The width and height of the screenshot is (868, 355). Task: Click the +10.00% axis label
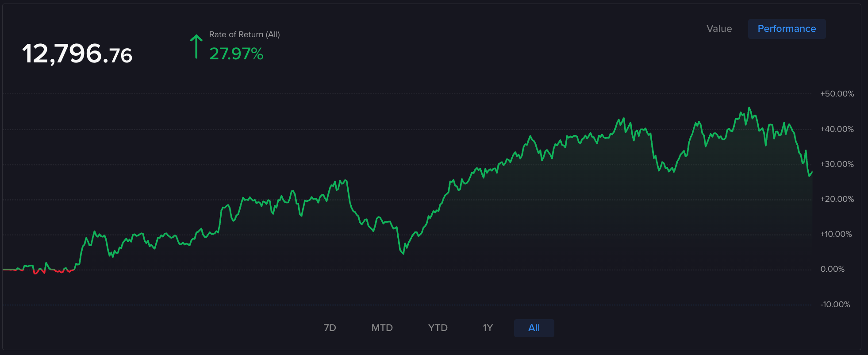(x=836, y=234)
